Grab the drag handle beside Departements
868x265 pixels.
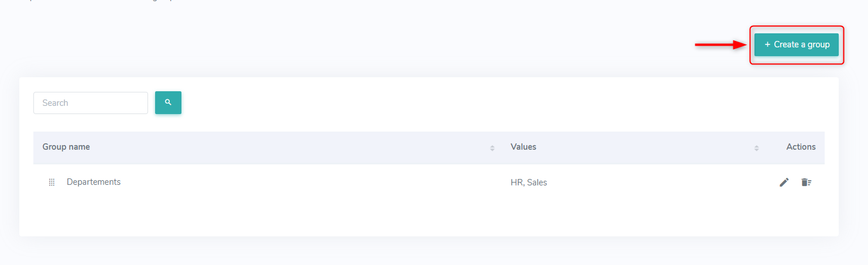coord(52,183)
